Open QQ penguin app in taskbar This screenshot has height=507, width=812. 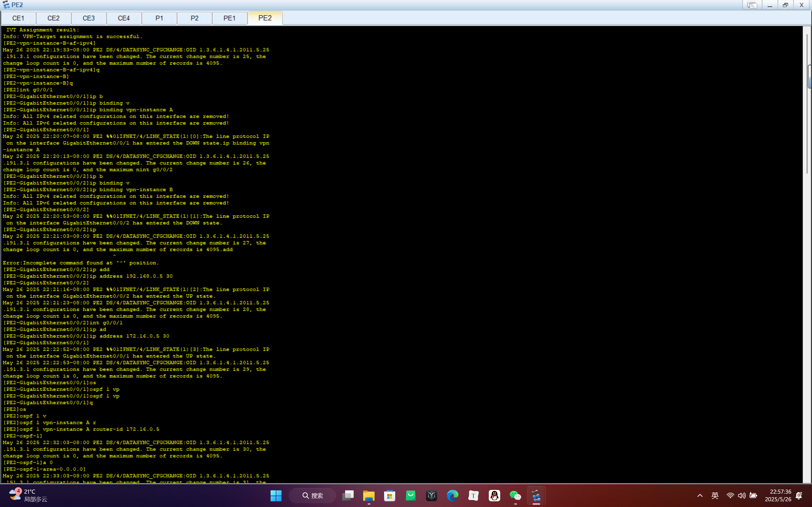(494, 496)
